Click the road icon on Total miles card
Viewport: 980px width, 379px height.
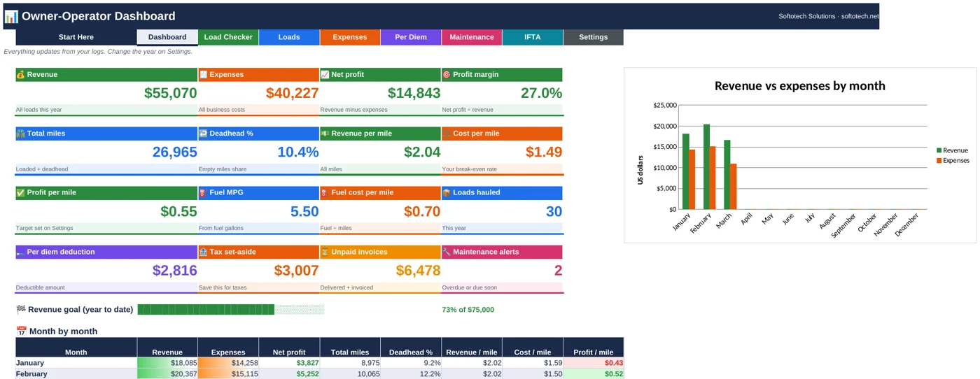tap(20, 134)
